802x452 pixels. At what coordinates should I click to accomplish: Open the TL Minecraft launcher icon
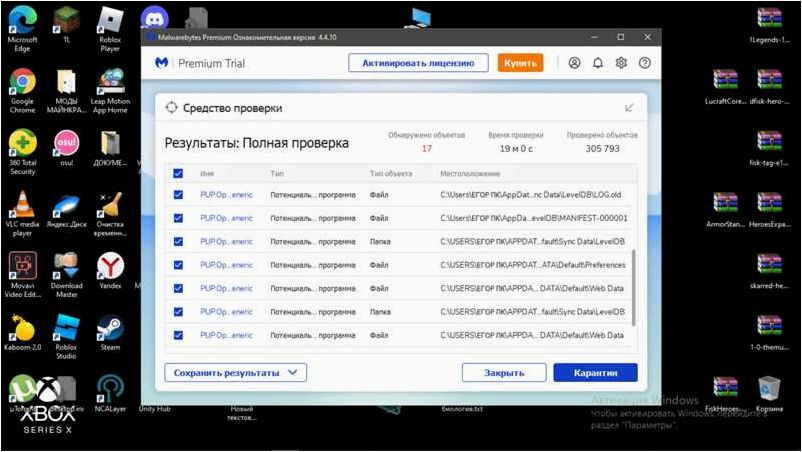click(66, 26)
